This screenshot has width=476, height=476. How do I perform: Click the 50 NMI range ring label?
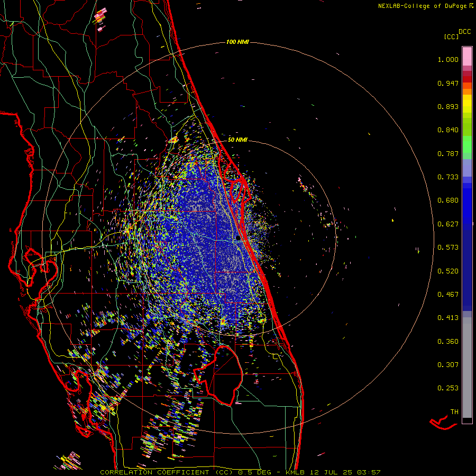pyautogui.click(x=237, y=140)
